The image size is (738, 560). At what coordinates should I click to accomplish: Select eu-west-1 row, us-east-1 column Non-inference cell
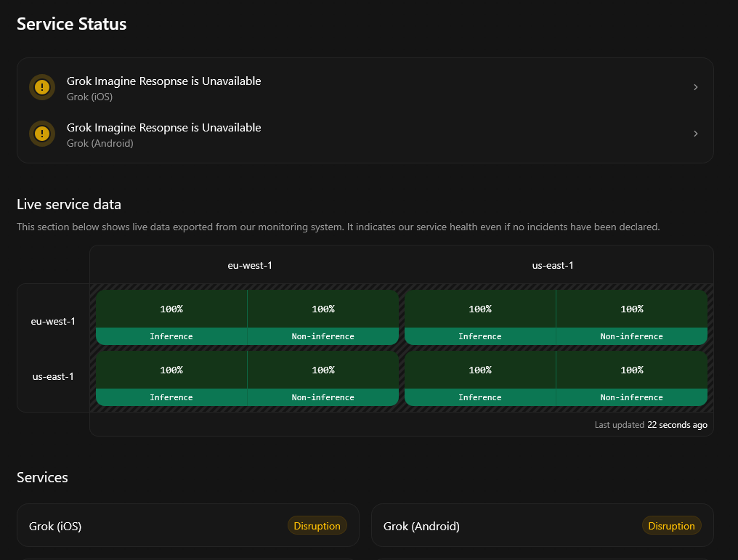click(x=632, y=317)
